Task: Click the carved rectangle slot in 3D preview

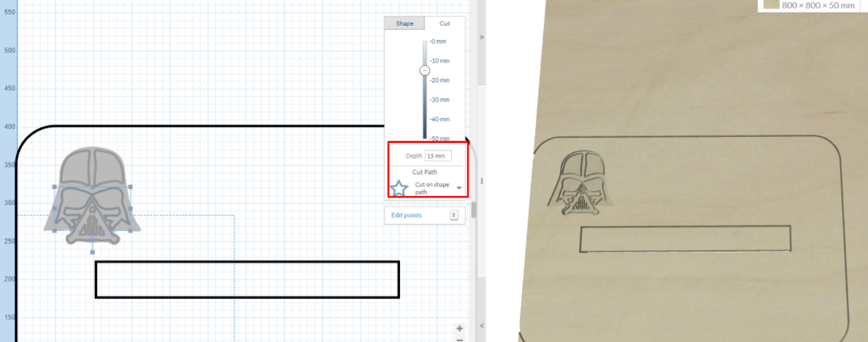Action: (685, 238)
